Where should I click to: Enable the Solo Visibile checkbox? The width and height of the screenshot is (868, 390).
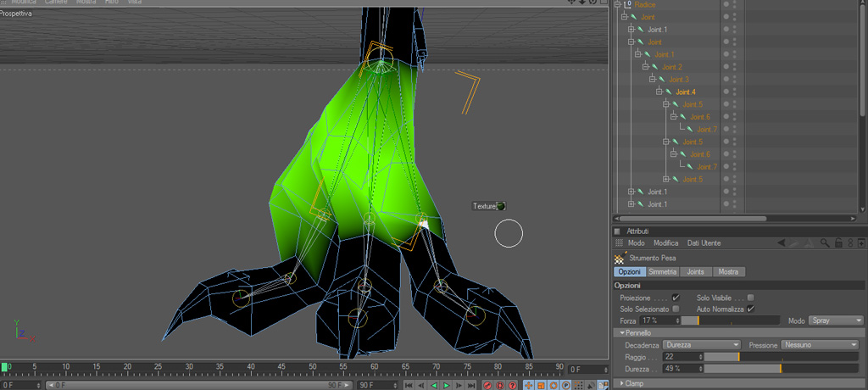[751, 298]
